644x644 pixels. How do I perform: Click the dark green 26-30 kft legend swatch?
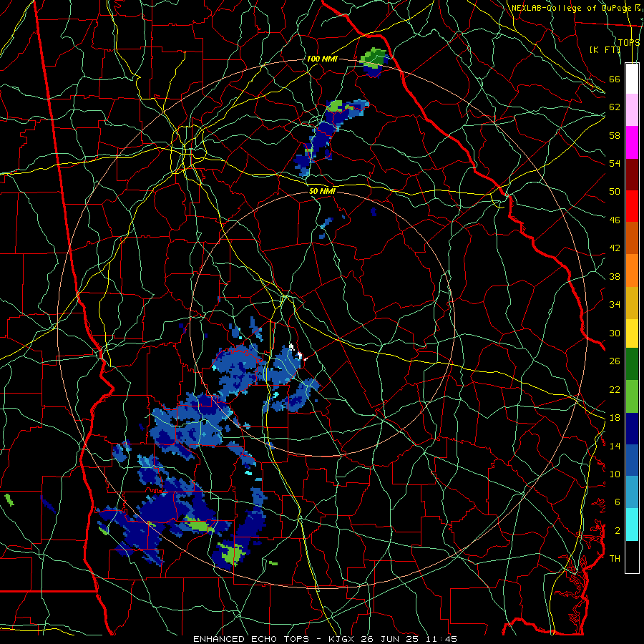coord(632,364)
